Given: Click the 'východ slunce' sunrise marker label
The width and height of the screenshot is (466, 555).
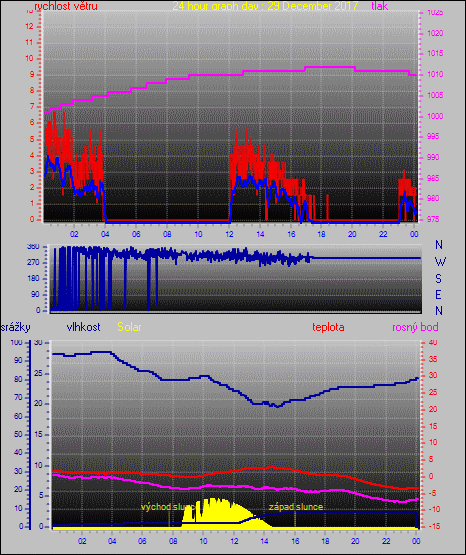Looking at the screenshot, I should point(168,507).
